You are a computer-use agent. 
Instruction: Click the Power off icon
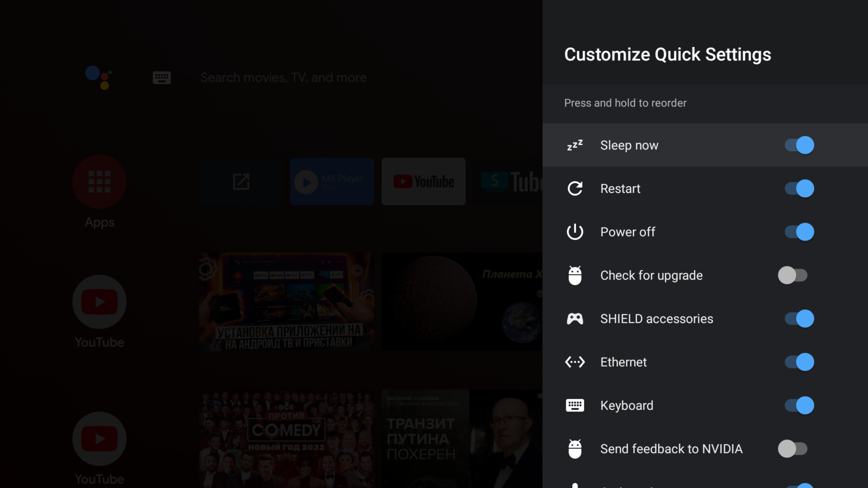point(575,232)
